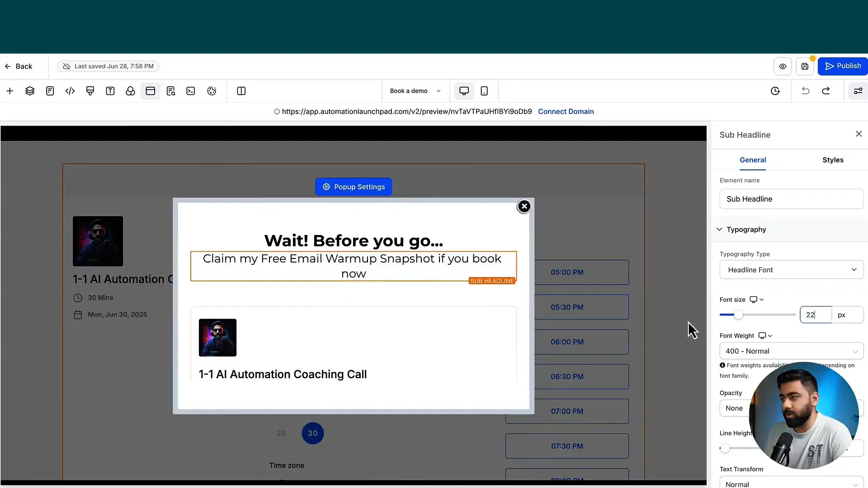Click the Mon, Jun 30, 2025 date text
This screenshot has height=488, width=868.
coord(117,314)
